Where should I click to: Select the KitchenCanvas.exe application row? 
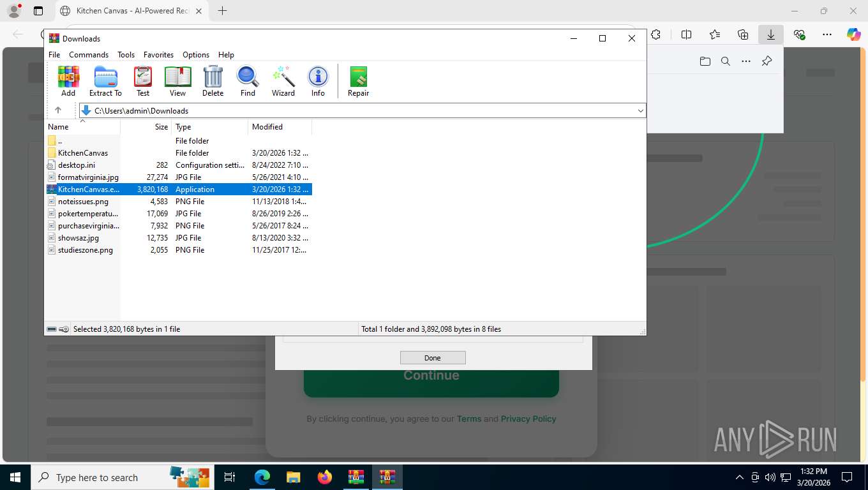(x=179, y=189)
